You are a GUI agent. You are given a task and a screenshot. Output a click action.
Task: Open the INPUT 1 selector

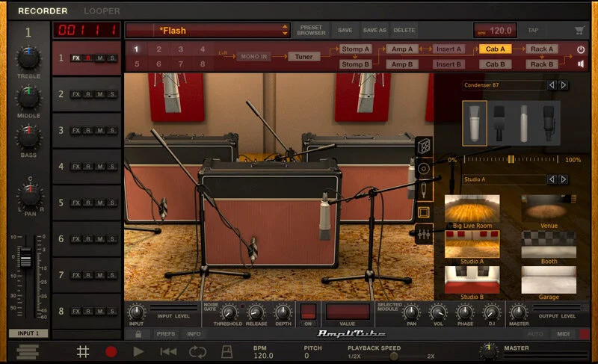coord(28,333)
